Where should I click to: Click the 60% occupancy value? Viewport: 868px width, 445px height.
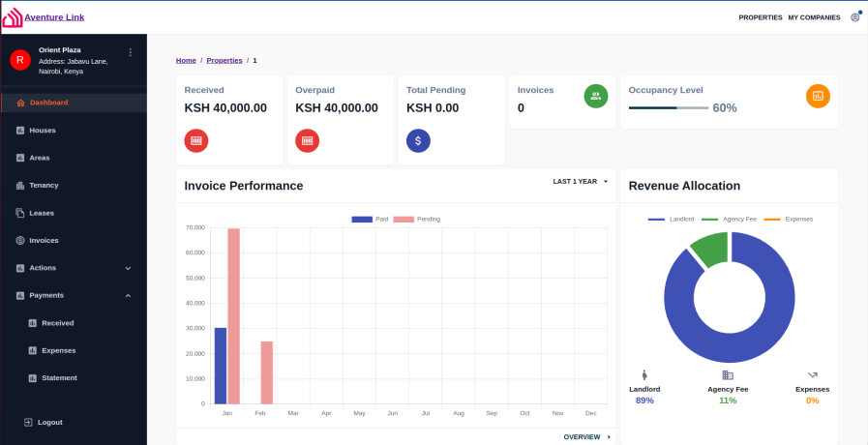(725, 108)
